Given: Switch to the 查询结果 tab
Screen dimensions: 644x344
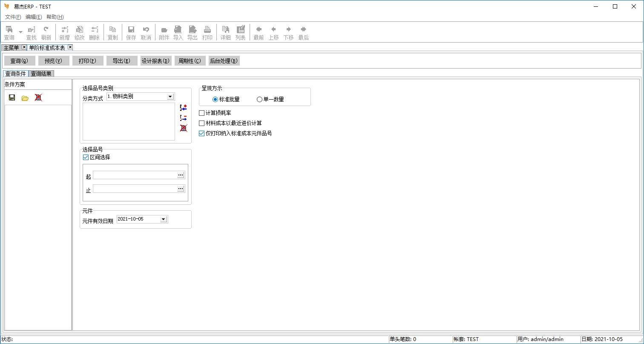Looking at the screenshot, I should 41,74.
